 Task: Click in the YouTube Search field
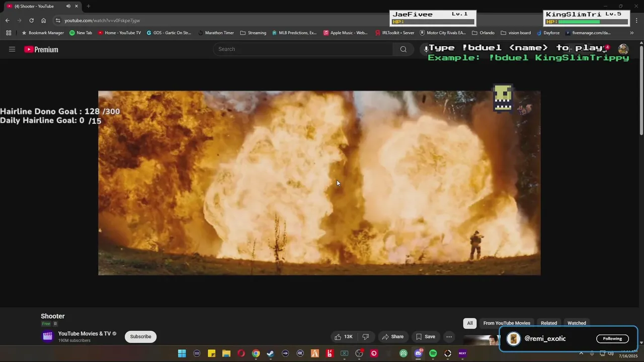[x=303, y=49]
